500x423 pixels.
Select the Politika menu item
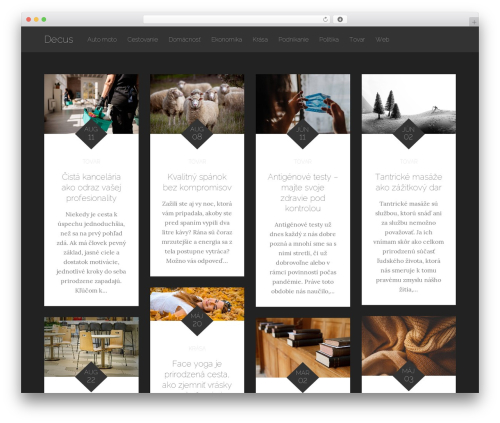tap(329, 40)
